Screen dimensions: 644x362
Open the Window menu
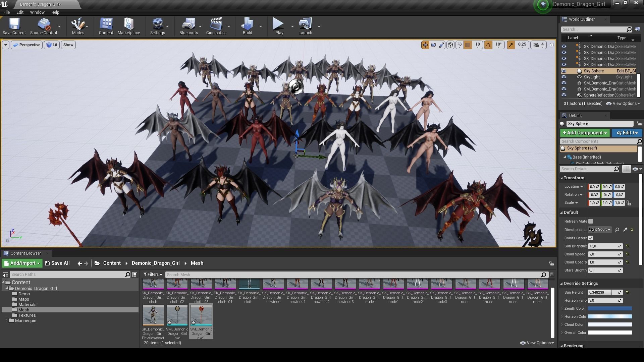click(37, 12)
